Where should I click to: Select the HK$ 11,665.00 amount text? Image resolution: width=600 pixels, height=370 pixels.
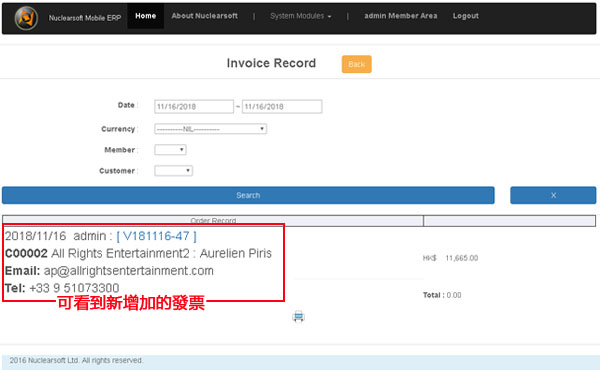(450, 258)
